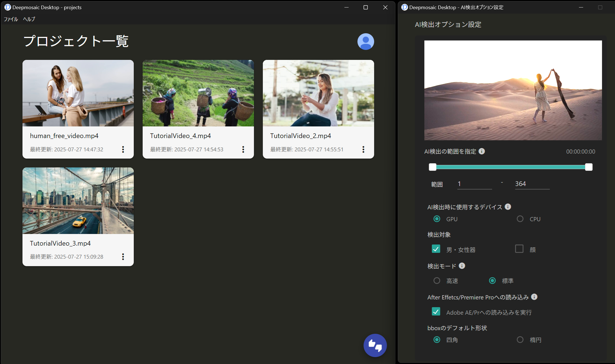The height and width of the screenshot is (364, 615).
Task: Uncheck Adobe AE/Prへの読み込みを実行 checkbox
Action: click(436, 312)
